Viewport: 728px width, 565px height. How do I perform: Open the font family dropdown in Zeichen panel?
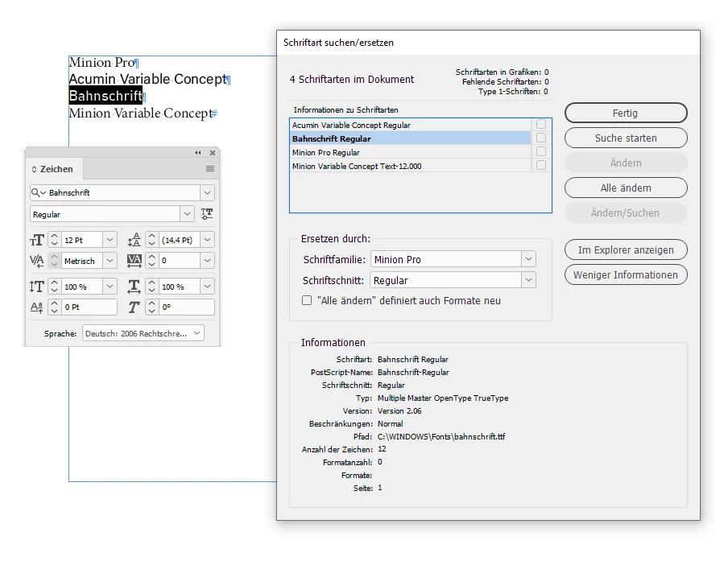207,192
